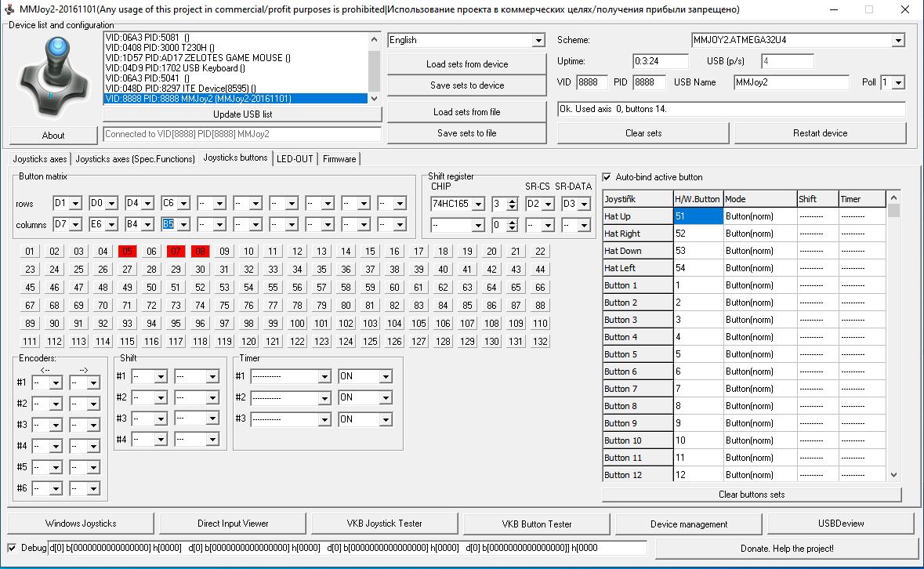
Task: Click the About button
Action: click(x=53, y=136)
